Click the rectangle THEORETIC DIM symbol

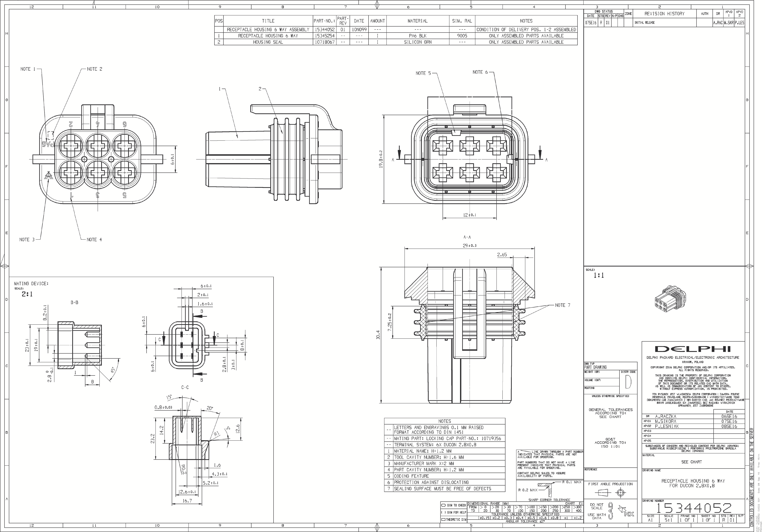pyautogui.click(x=443, y=519)
